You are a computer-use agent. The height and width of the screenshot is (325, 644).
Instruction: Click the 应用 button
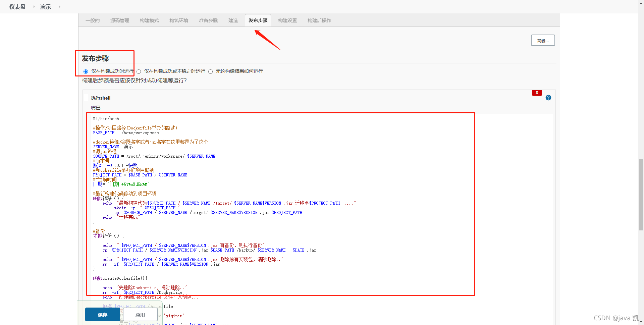[x=140, y=315]
